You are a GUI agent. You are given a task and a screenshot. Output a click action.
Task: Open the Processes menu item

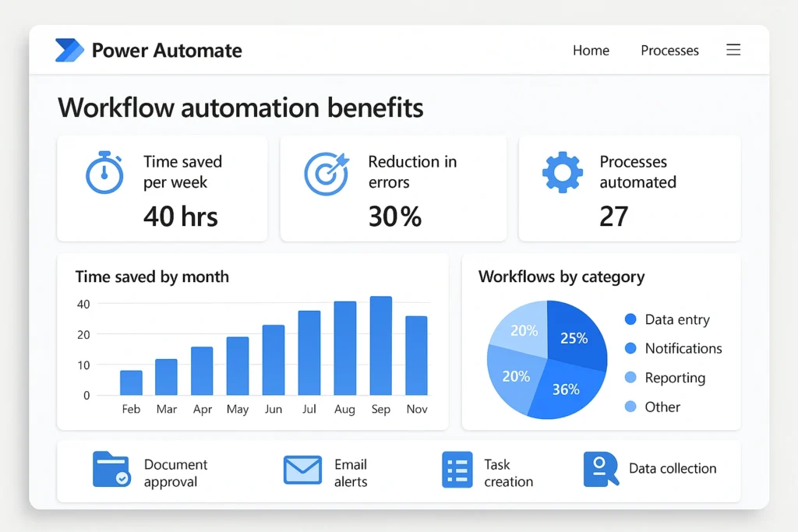pos(669,51)
